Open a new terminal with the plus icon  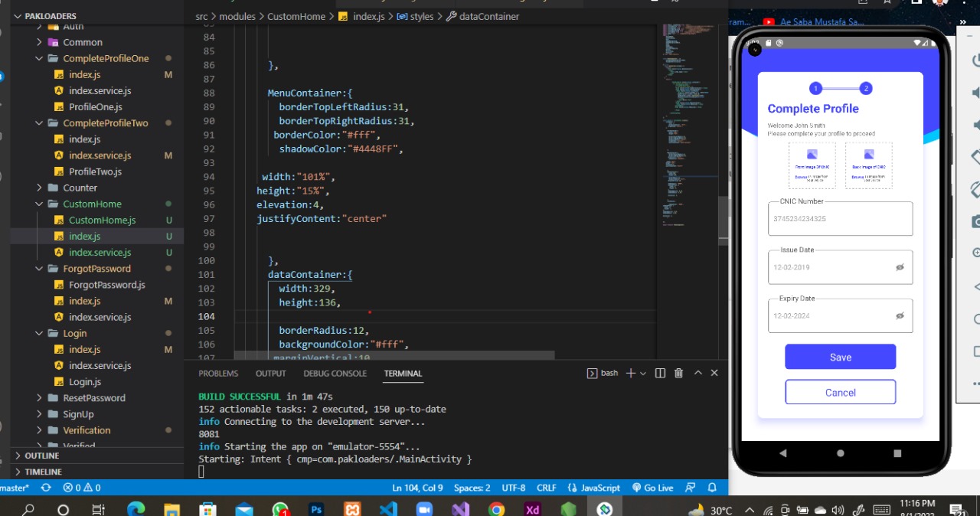coord(630,372)
